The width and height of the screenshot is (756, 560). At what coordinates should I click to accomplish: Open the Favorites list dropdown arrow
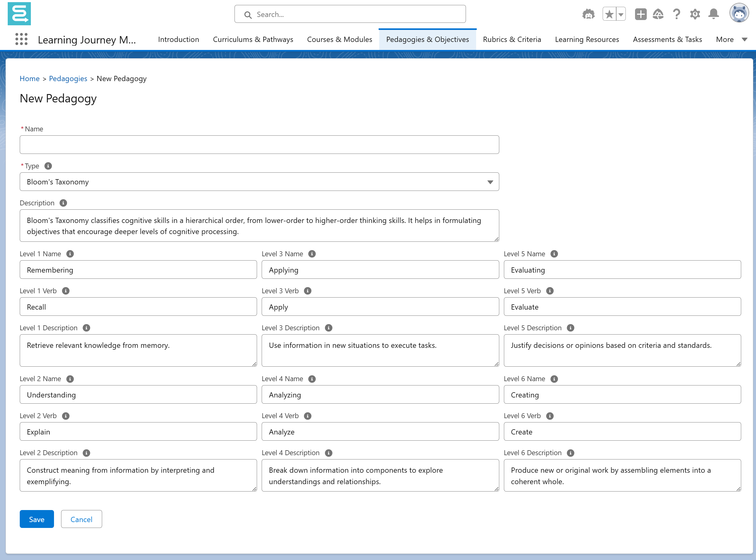(621, 14)
